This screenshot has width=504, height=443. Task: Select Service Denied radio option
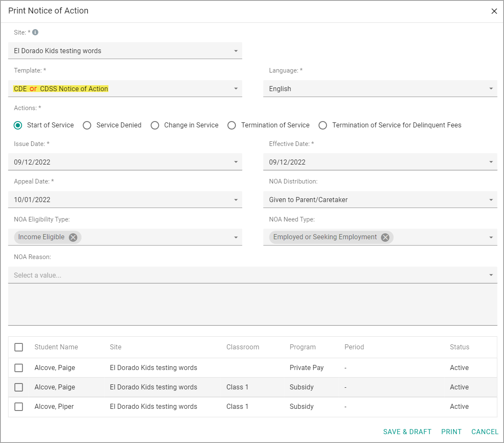pos(87,125)
